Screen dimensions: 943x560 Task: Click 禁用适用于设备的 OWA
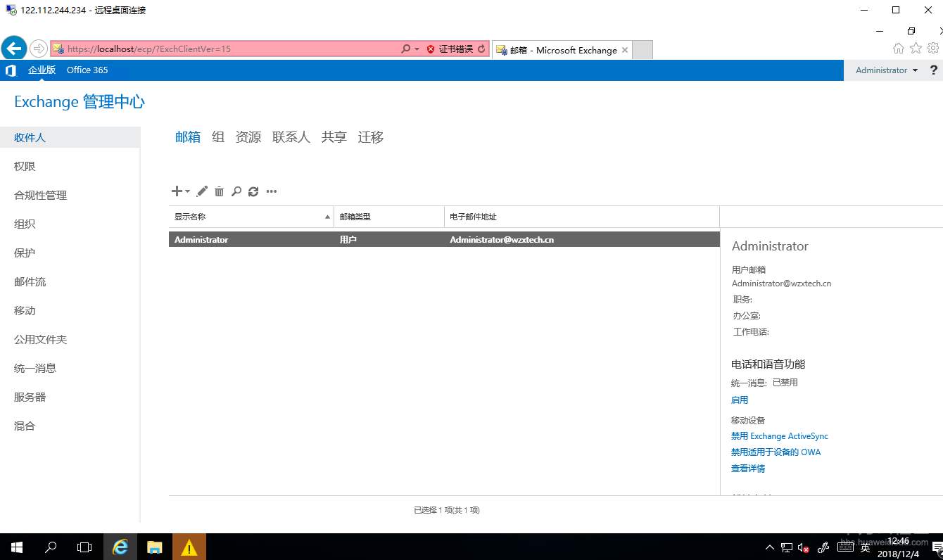[x=776, y=452]
